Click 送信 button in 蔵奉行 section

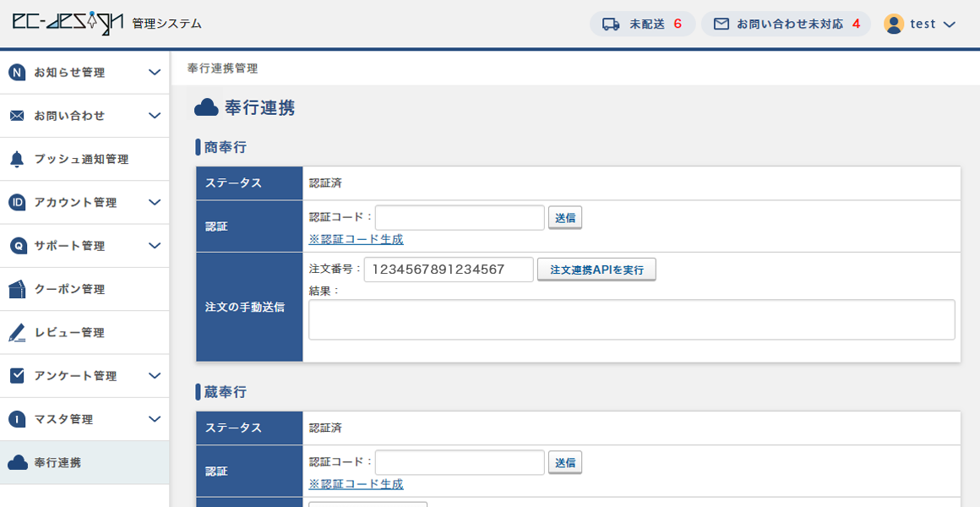click(565, 462)
